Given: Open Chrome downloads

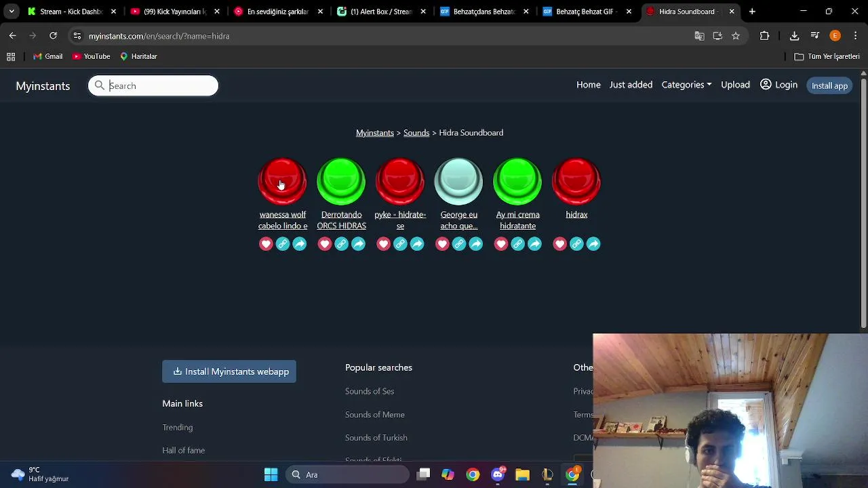Looking at the screenshot, I should pos(794,36).
